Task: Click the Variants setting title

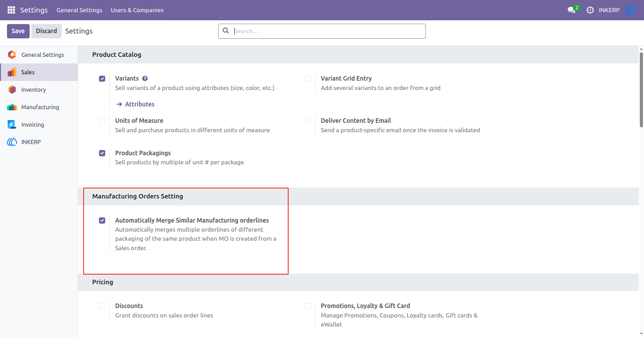Action: click(127, 78)
